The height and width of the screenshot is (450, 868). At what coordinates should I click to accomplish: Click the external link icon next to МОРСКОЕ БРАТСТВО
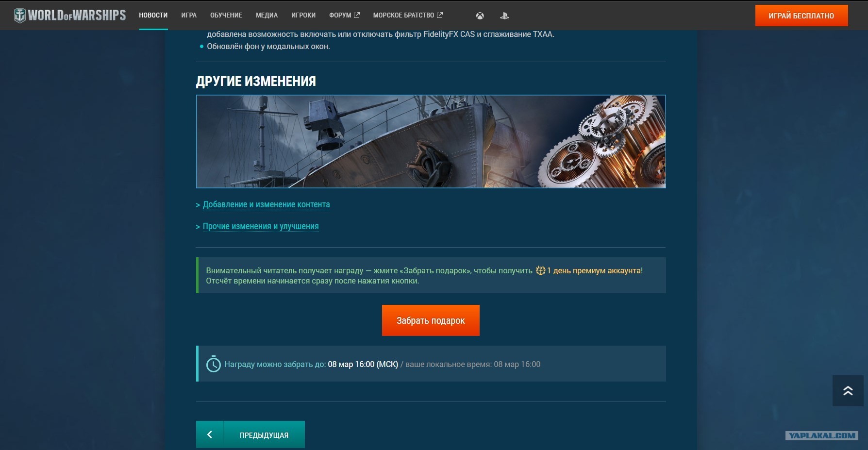tap(440, 15)
